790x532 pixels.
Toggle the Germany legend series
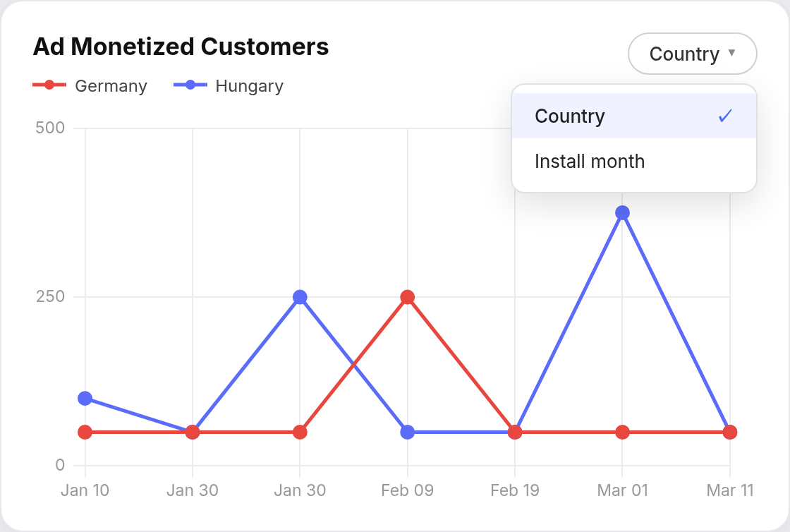point(90,85)
